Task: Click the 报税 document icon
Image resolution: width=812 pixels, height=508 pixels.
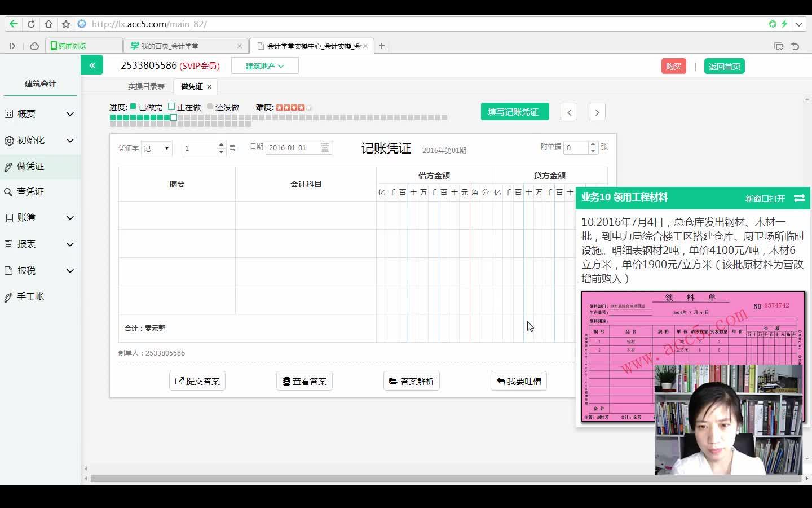Action: pos(9,270)
